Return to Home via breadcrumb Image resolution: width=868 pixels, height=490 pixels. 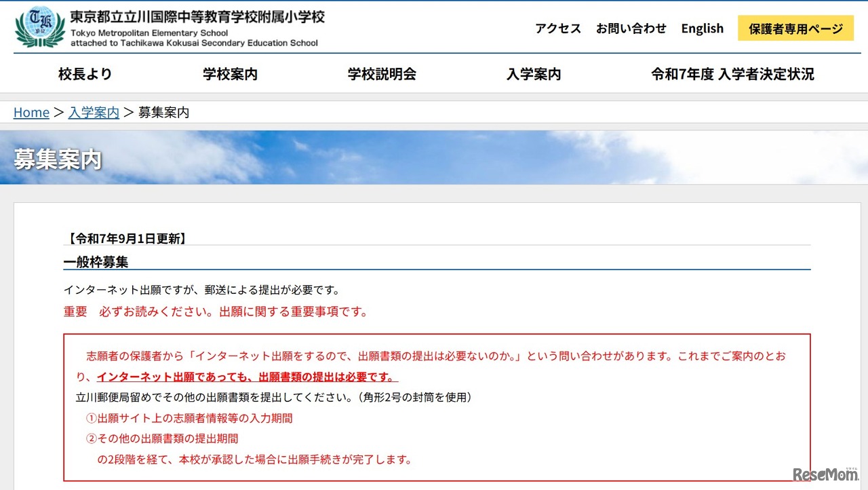[31, 112]
